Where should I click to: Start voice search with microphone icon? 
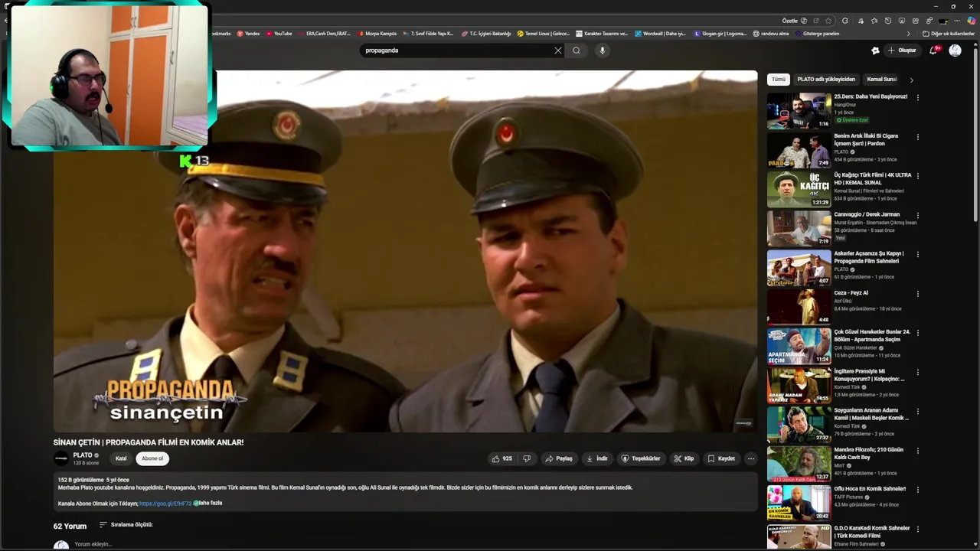[x=603, y=51]
